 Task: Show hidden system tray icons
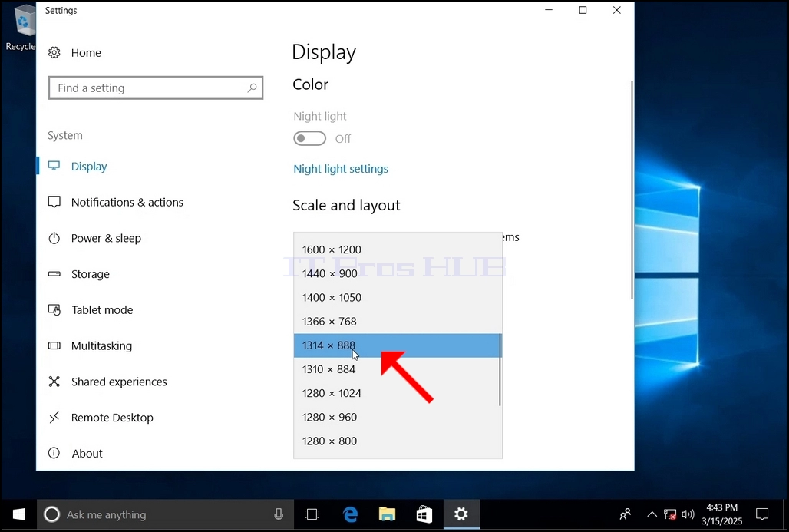click(x=652, y=514)
